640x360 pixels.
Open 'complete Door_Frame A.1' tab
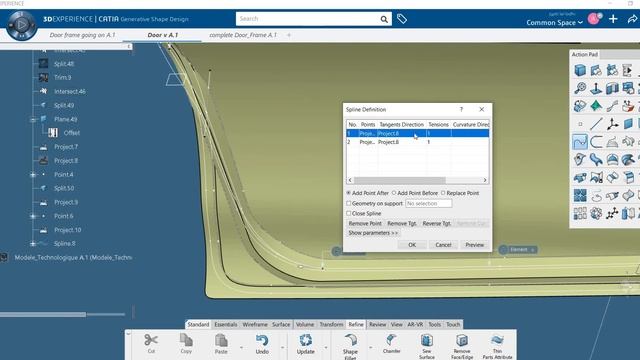point(243,35)
